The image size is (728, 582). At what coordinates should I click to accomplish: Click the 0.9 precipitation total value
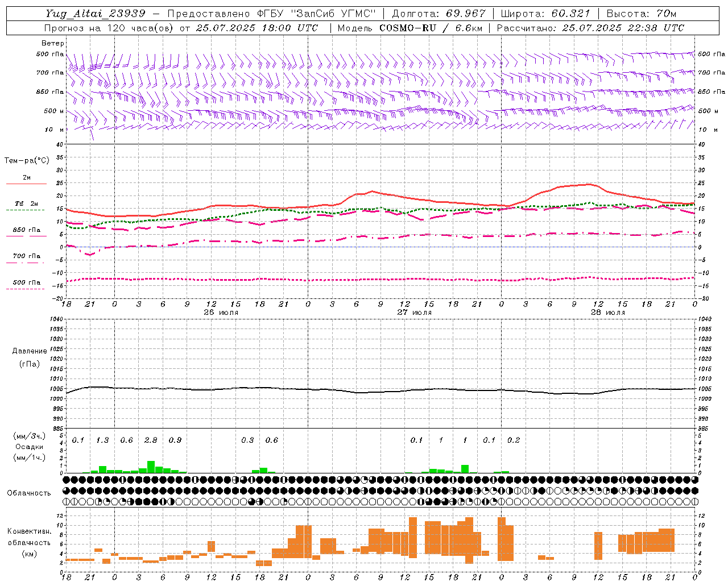(x=175, y=440)
